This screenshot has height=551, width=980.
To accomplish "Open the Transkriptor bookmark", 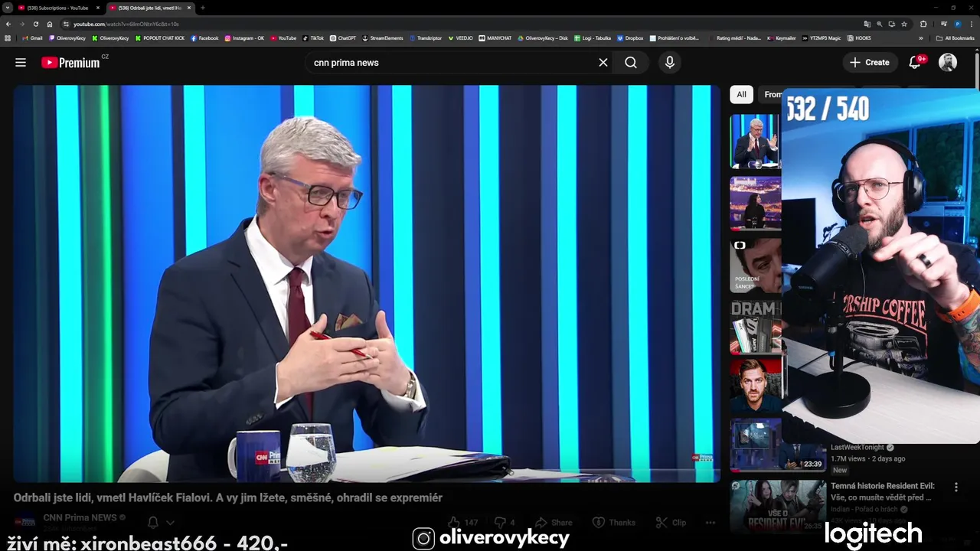I will tap(426, 37).
